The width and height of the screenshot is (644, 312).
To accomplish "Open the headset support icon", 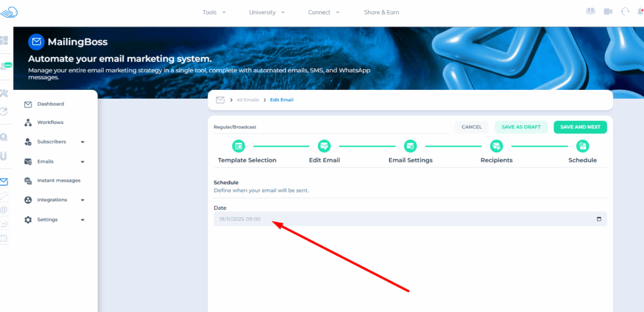I will point(625,11).
